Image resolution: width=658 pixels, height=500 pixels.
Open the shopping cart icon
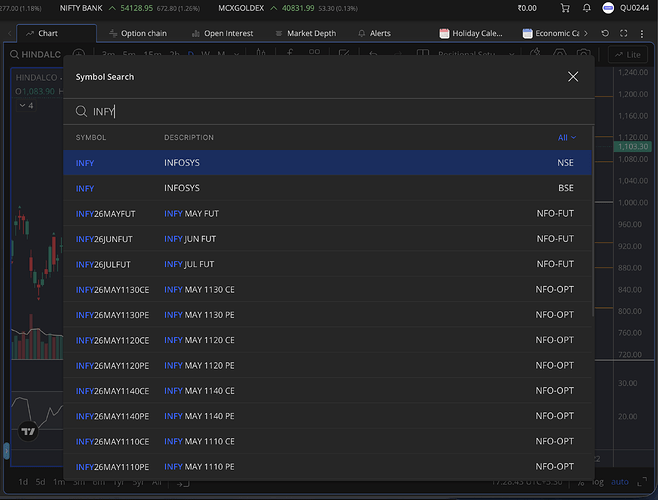click(x=565, y=8)
